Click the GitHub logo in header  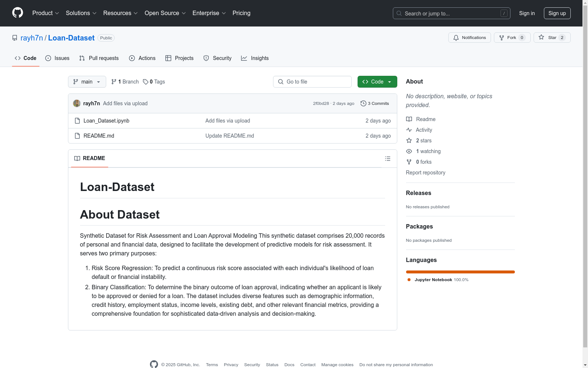[18, 13]
